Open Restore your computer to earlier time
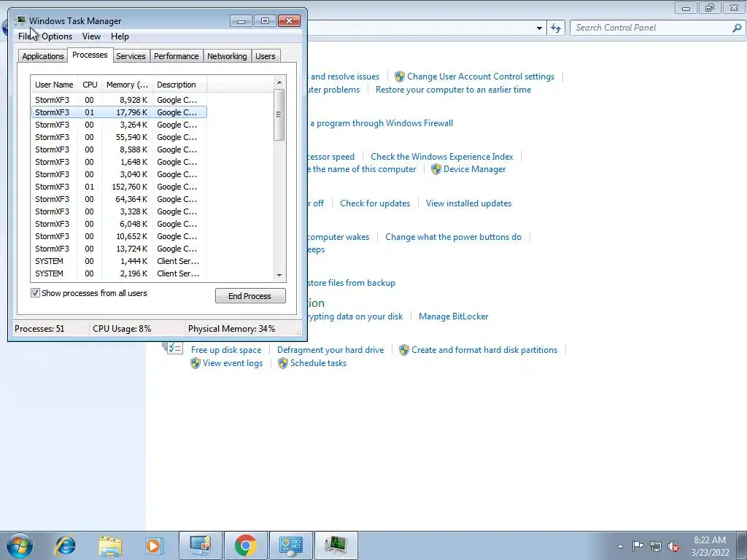 (x=453, y=90)
